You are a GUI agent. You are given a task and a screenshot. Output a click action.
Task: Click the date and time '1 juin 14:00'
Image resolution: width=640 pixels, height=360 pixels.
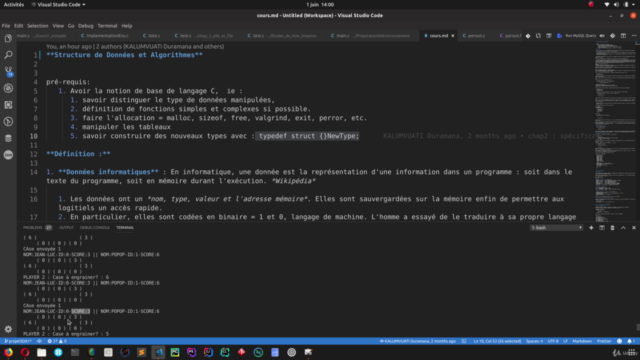coord(320,4)
